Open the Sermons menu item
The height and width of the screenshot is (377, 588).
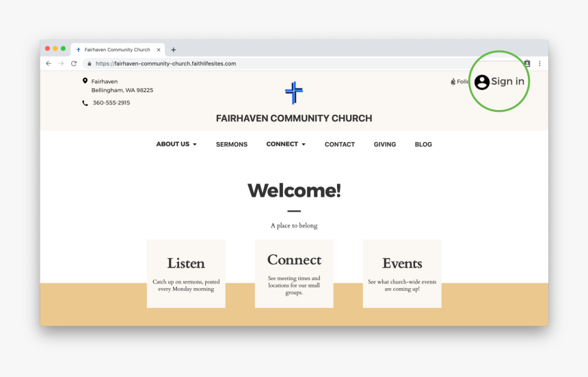(x=232, y=144)
